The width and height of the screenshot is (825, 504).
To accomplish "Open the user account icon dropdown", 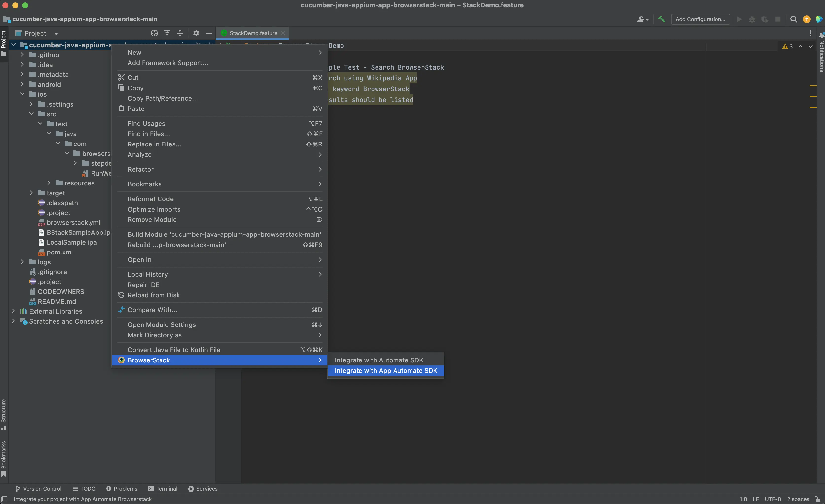I will (643, 19).
